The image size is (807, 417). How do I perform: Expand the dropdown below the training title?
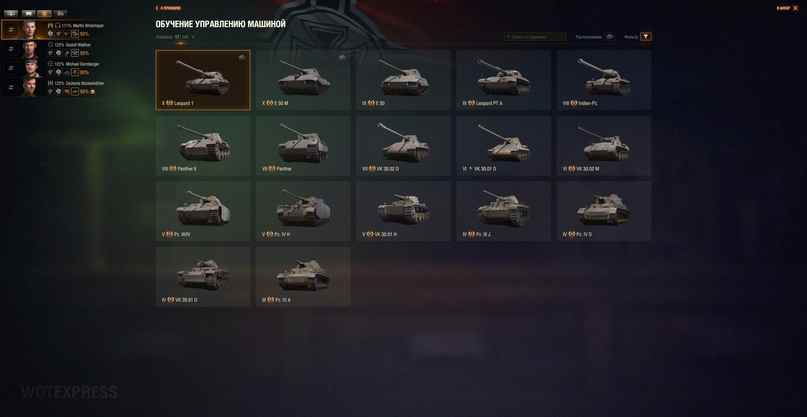(176, 37)
